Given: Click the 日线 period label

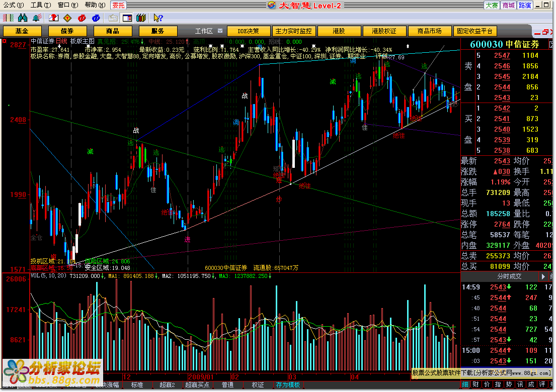Looking at the screenshot, I should tap(61, 41).
